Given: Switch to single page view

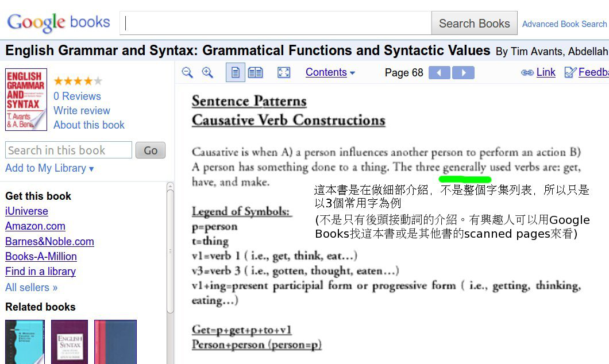Looking at the screenshot, I should [235, 72].
